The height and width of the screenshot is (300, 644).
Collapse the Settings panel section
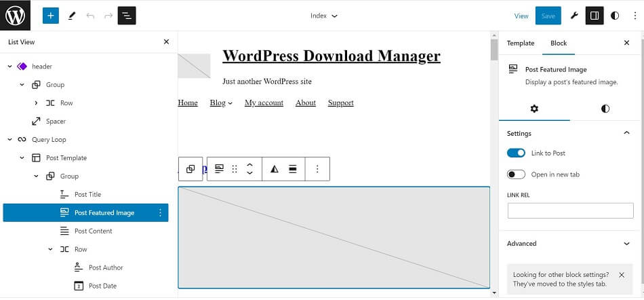pos(627,133)
